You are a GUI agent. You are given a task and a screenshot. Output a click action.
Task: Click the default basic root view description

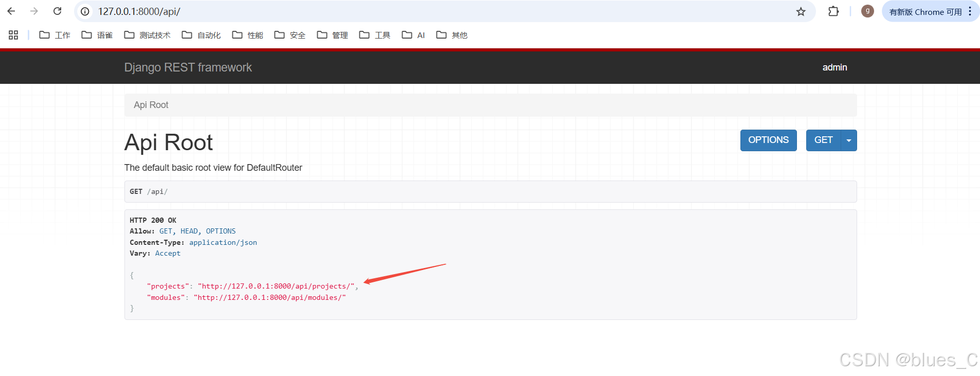pyautogui.click(x=213, y=168)
